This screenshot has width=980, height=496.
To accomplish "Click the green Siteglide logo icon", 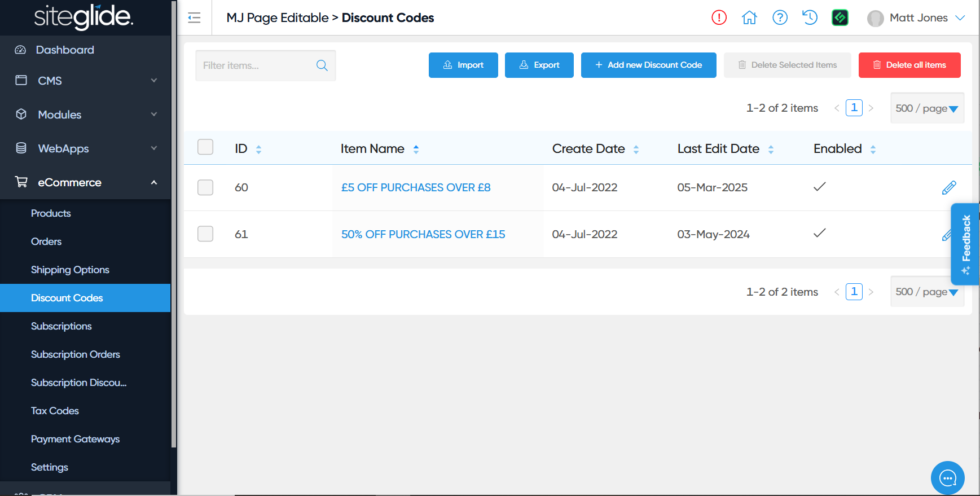I will tap(840, 17).
